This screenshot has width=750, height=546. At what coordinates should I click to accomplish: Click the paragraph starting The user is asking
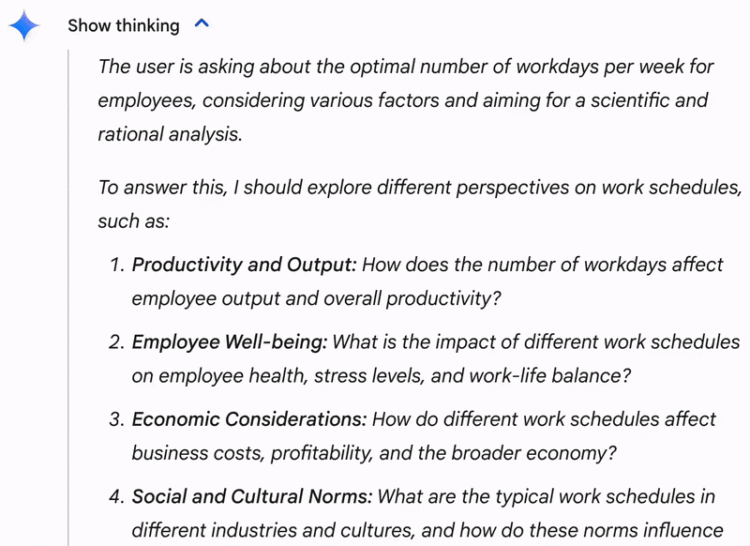(406, 100)
